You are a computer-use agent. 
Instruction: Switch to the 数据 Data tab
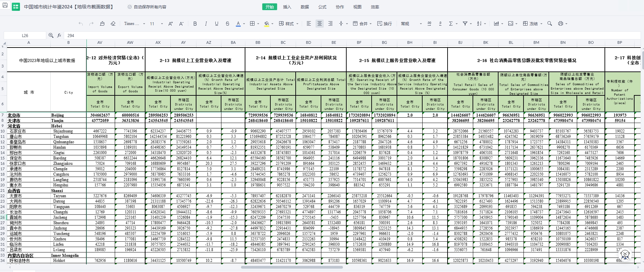coord(305,7)
